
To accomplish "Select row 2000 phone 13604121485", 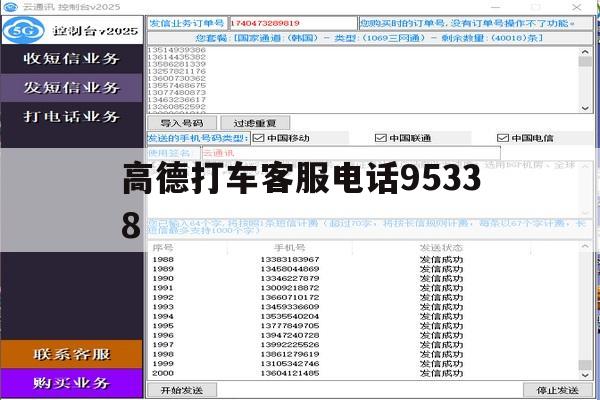I will [x=290, y=373].
